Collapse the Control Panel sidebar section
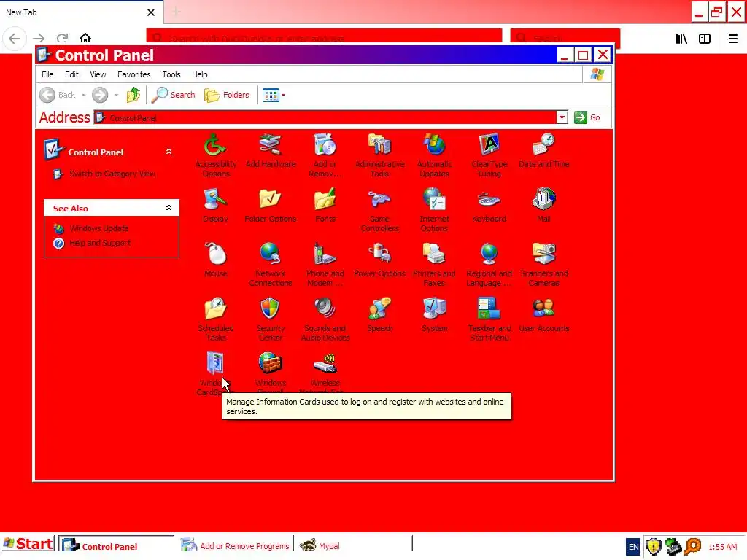The width and height of the screenshot is (747, 560). pos(169,152)
